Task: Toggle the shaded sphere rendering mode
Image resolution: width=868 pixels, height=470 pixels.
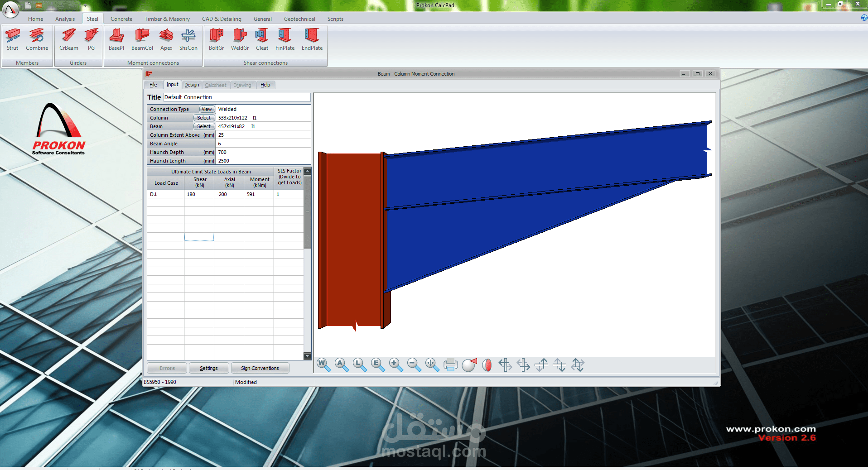Action: pyautogui.click(x=469, y=365)
